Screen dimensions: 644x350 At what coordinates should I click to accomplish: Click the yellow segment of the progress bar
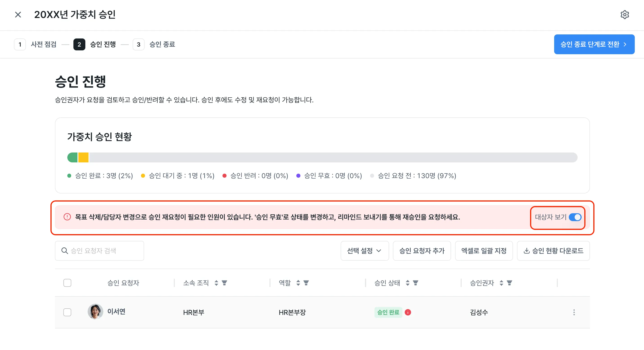click(83, 157)
